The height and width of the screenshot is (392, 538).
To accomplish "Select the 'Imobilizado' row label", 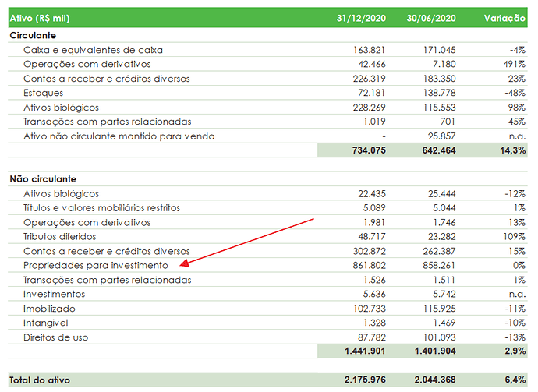I will pos(49,309).
